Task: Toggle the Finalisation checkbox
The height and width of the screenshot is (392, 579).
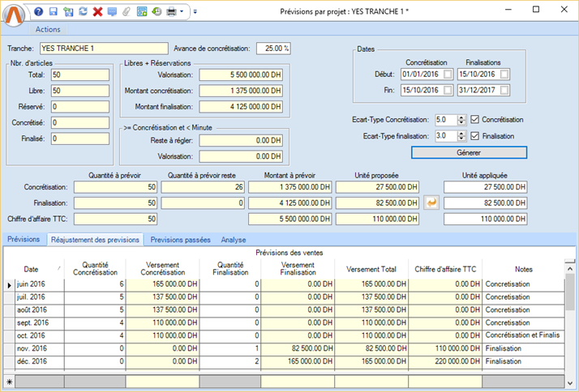Action: click(475, 137)
